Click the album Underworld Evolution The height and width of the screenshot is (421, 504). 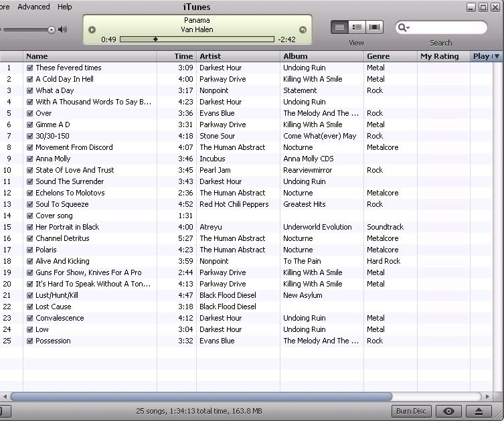pos(317,227)
